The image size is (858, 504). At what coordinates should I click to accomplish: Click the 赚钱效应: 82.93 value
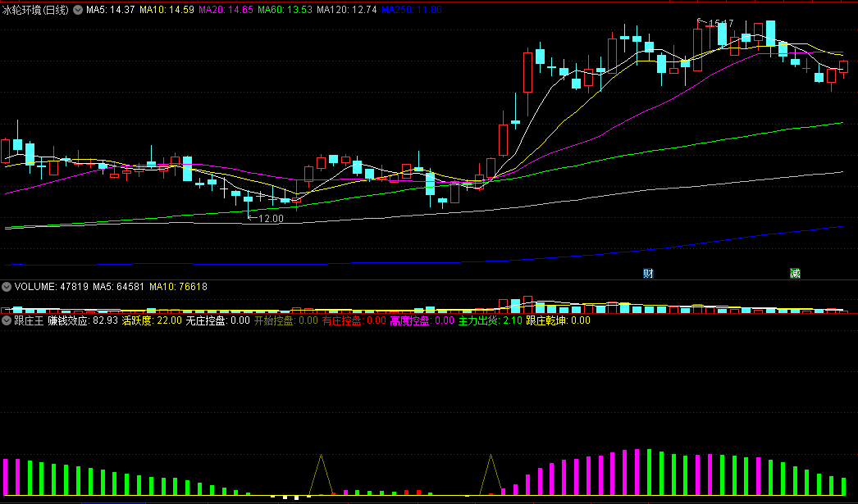click(83, 320)
